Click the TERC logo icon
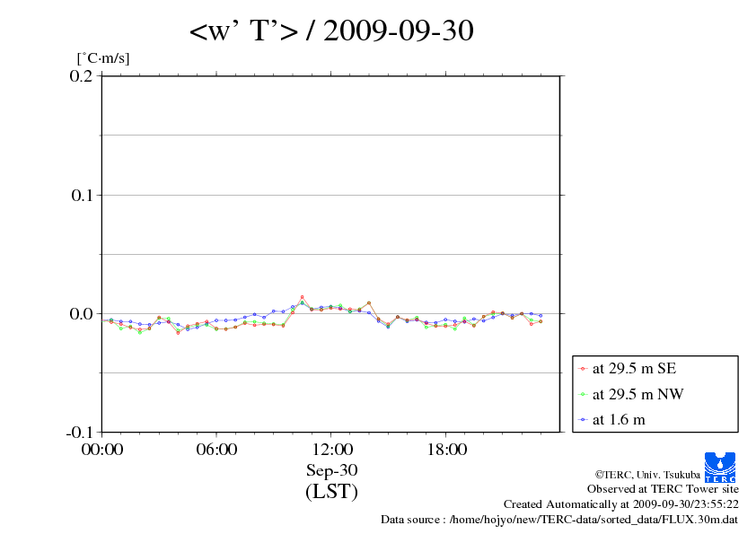Screen dimensions: 756x534 (x=720, y=468)
